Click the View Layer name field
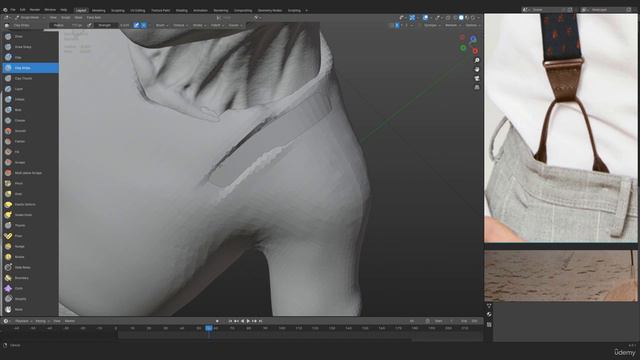 (x=607, y=9)
